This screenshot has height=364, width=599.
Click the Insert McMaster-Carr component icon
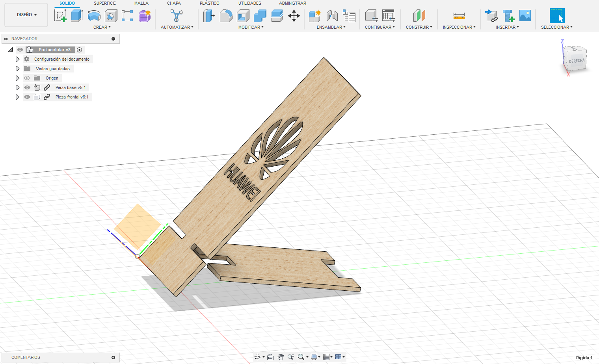coord(508,16)
